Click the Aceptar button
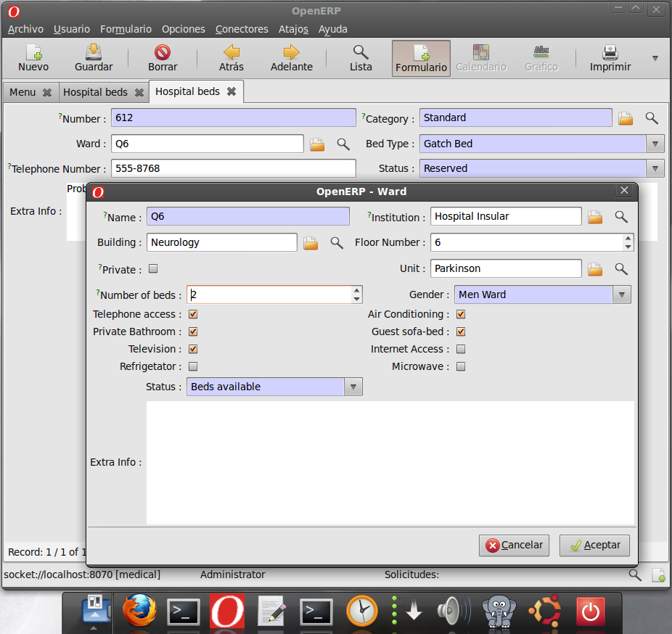Screen dimensions: 672x634 click(594, 546)
